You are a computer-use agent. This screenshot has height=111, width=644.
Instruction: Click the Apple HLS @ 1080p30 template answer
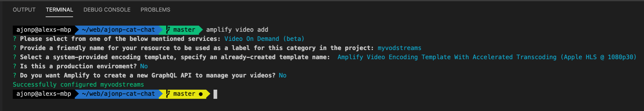(x=487, y=57)
